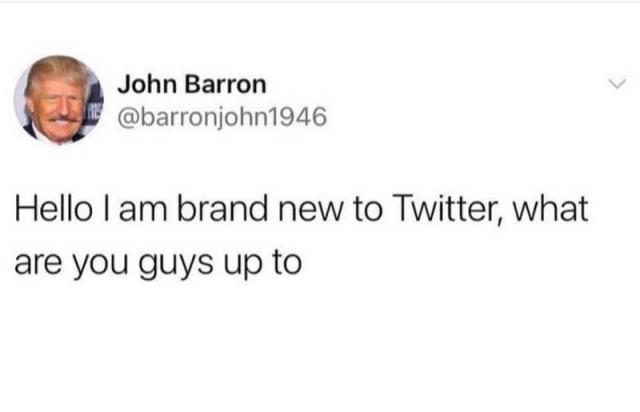Click the "Barron" surname in the display name
This screenshot has width=640, height=412.
pyautogui.click(x=225, y=85)
